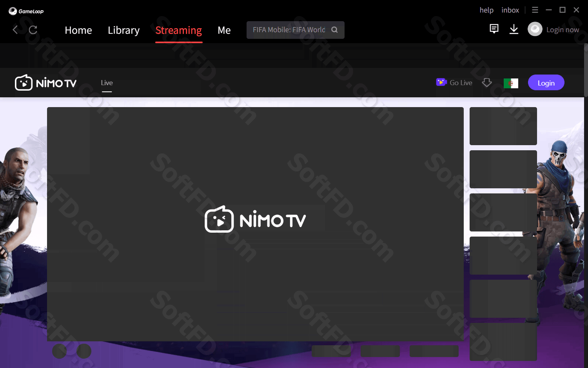Select the third stream thumbnail in sidebar

503,212
